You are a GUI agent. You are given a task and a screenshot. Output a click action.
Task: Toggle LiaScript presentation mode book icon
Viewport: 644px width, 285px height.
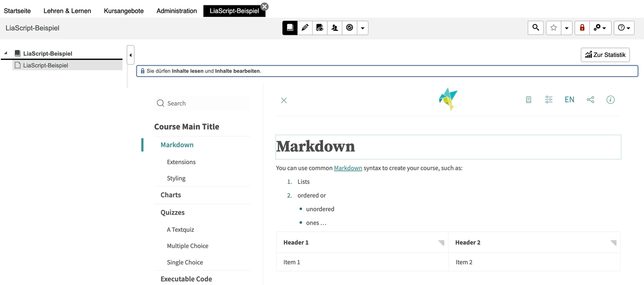tap(529, 100)
